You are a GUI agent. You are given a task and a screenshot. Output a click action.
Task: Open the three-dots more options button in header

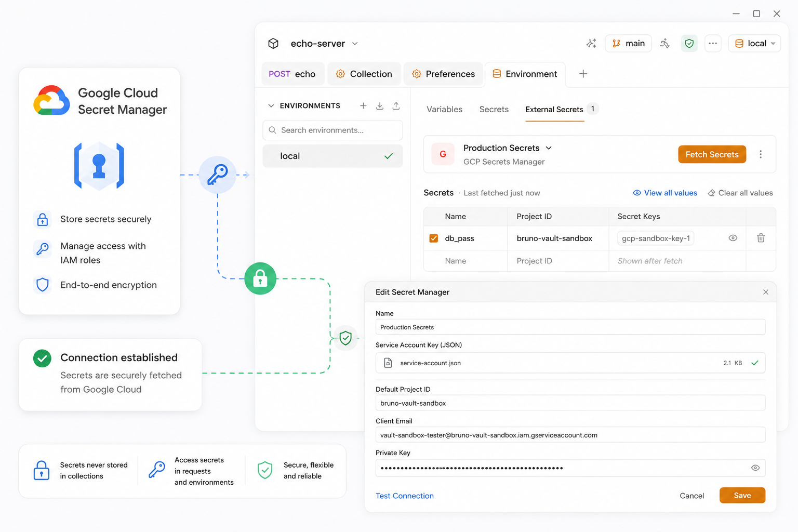tap(713, 44)
